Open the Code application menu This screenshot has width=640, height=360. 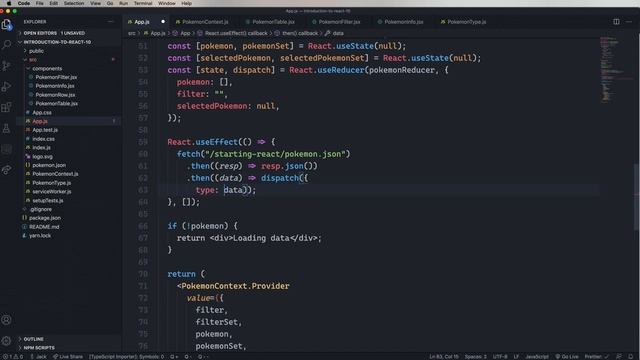(x=24, y=3)
